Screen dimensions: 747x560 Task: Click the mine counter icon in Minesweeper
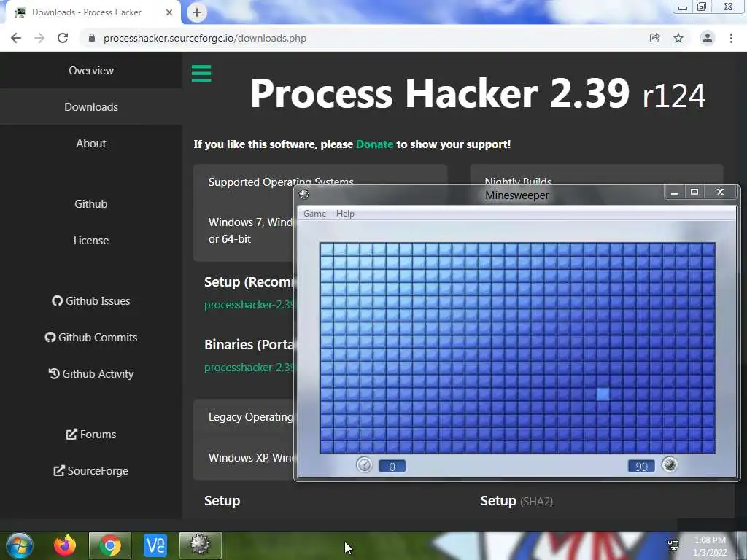pyautogui.click(x=670, y=464)
